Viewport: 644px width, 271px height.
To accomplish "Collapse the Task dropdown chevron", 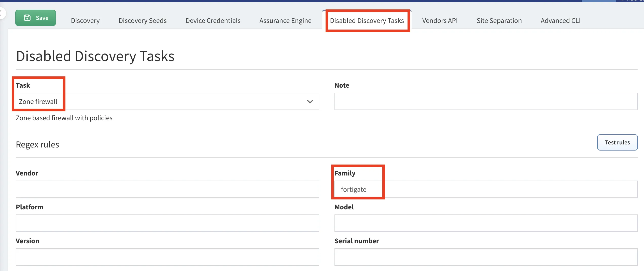I will [x=310, y=102].
